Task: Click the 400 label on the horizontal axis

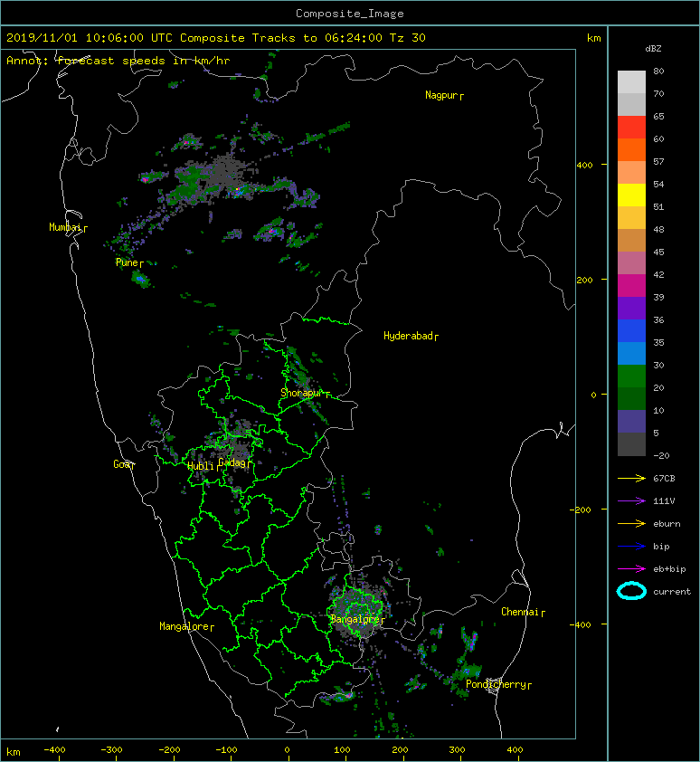Action: click(515, 750)
